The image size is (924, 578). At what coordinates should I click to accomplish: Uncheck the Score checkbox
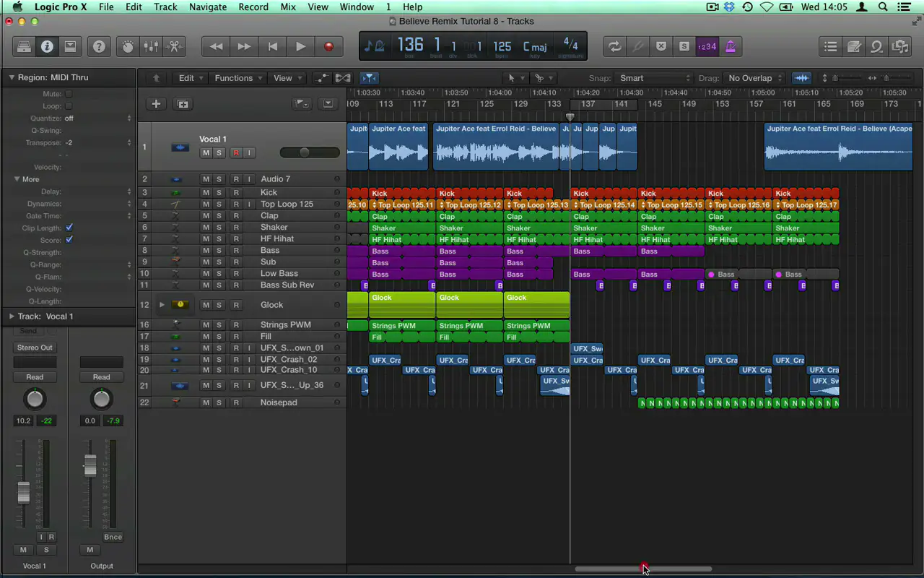point(69,240)
